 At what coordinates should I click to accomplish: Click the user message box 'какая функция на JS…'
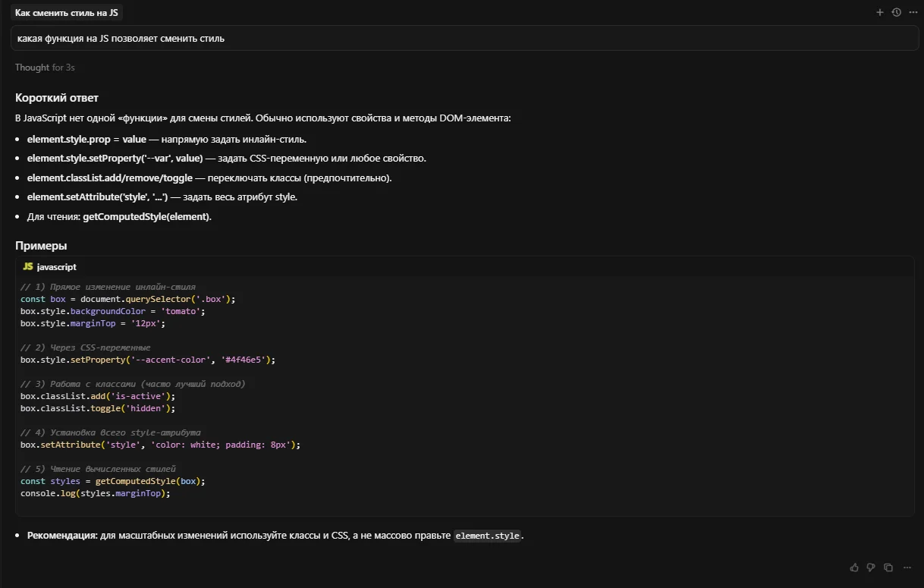464,38
